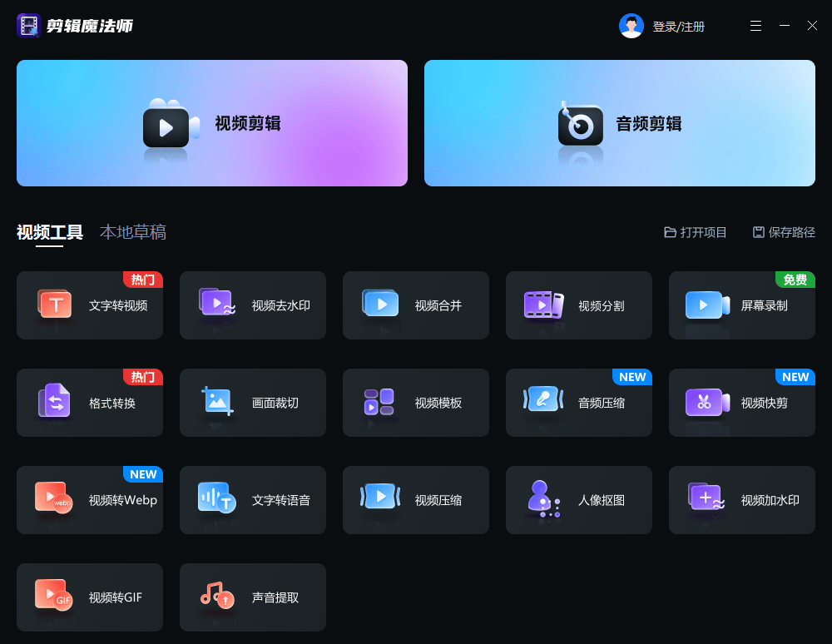Click 打开项目 to open a project
Viewport: 832px width, 644px height.
(696, 232)
